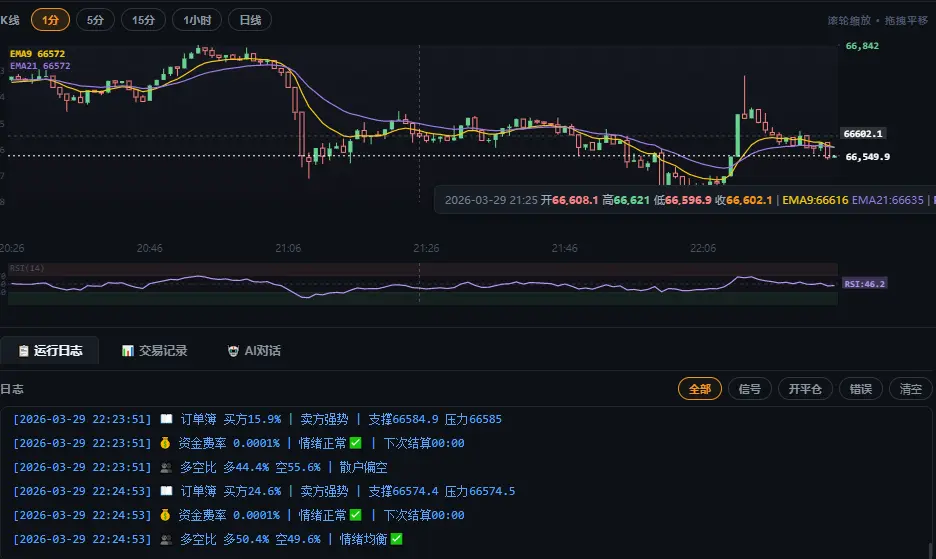The height and width of the screenshot is (559, 936).
Task: Click 买方15.9% in order book log
Action: pyautogui.click(x=252, y=419)
